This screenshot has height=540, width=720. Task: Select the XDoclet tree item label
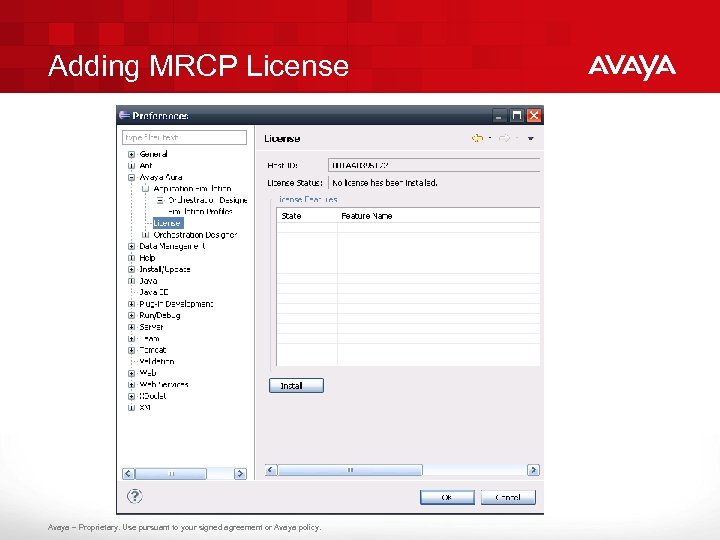[152, 396]
